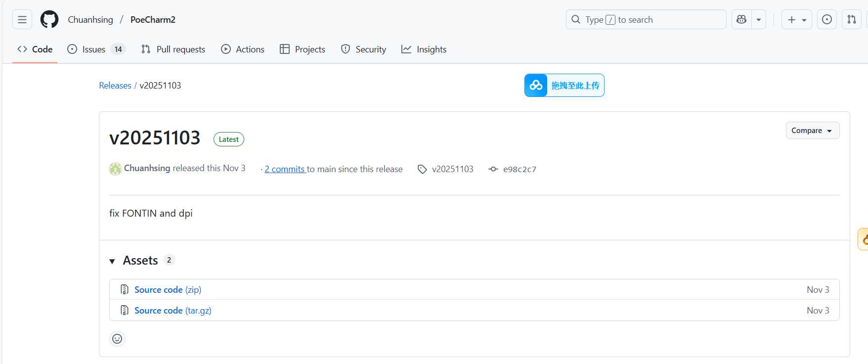
Task: Open the Insights tab
Action: 424,49
